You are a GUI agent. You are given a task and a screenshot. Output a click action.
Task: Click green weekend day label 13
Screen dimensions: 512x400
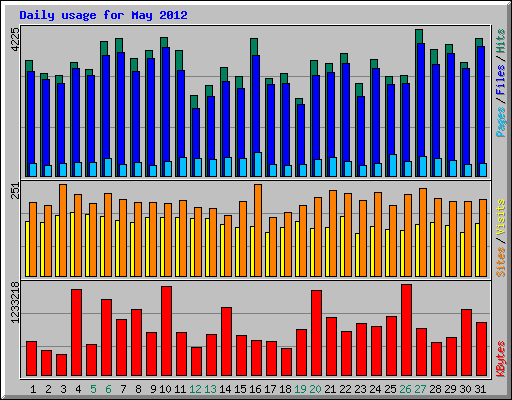(x=210, y=389)
